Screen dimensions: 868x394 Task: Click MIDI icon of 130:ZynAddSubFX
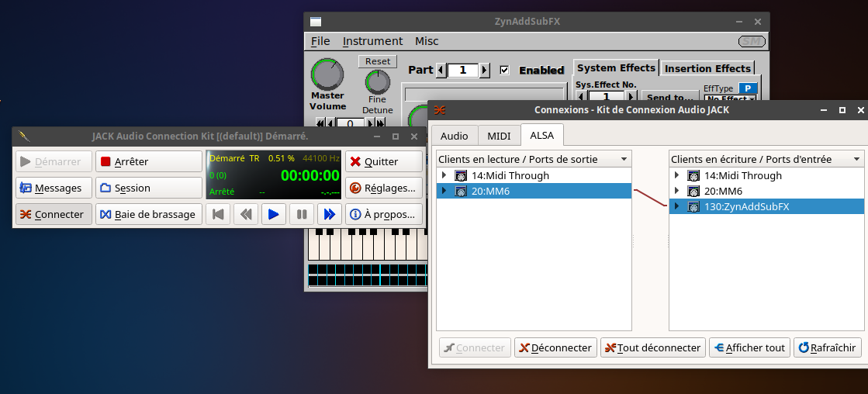693,206
